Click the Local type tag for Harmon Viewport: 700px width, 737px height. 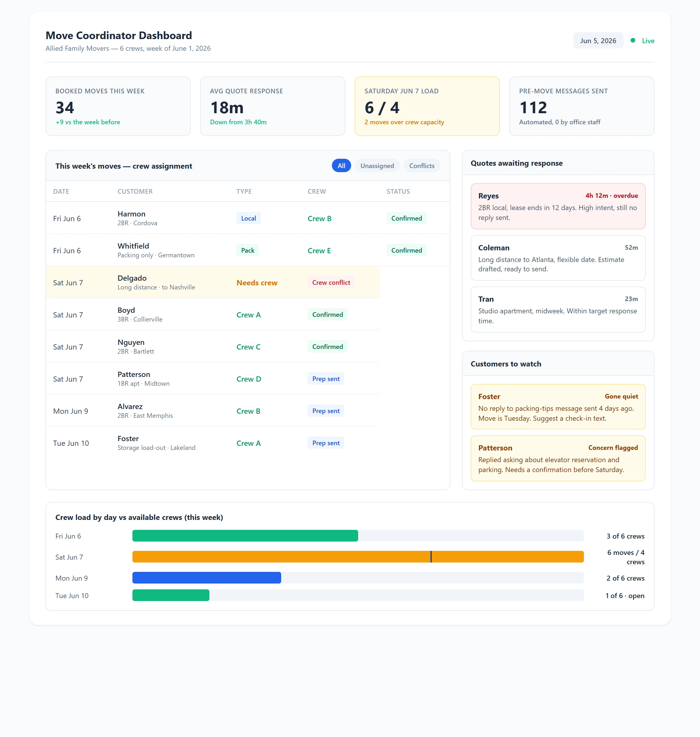pos(248,218)
